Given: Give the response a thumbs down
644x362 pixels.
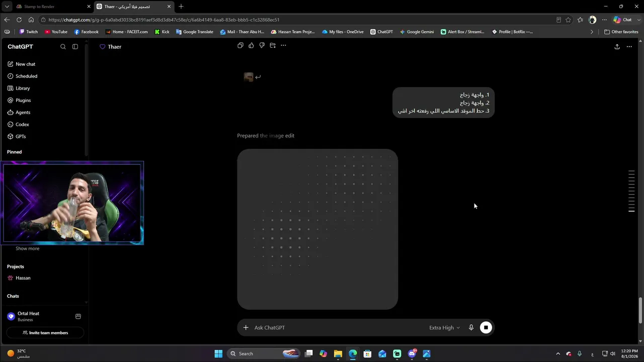Looking at the screenshot, I should pyautogui.click(x=262, y=45).
